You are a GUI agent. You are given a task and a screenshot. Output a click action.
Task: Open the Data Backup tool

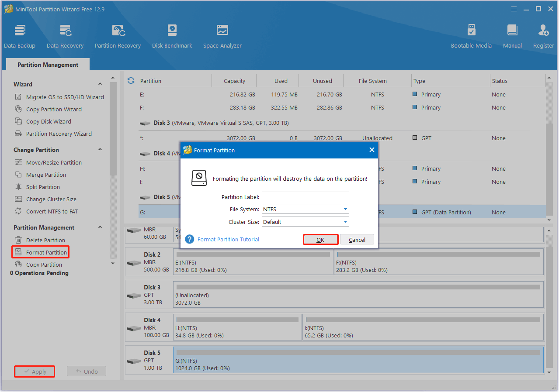(x=20, y=36)
